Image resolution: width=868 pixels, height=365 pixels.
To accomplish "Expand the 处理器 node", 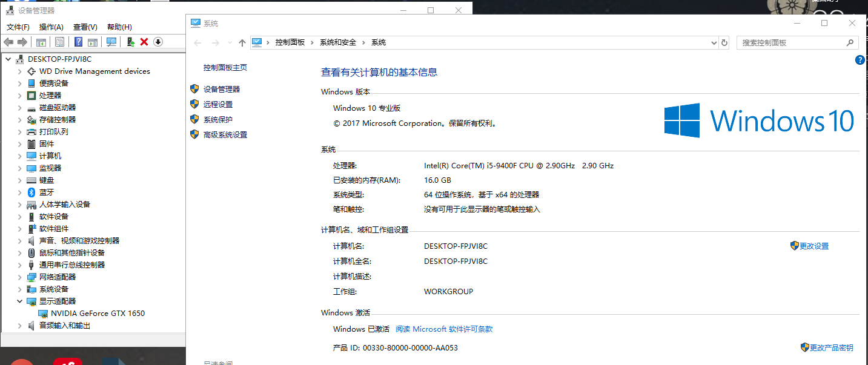I will [x=20, y=95].
